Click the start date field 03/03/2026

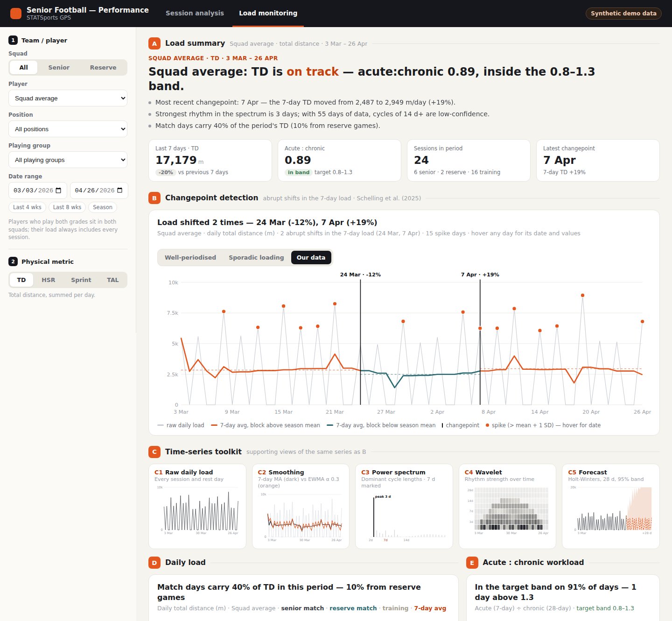tap(38, 191)
